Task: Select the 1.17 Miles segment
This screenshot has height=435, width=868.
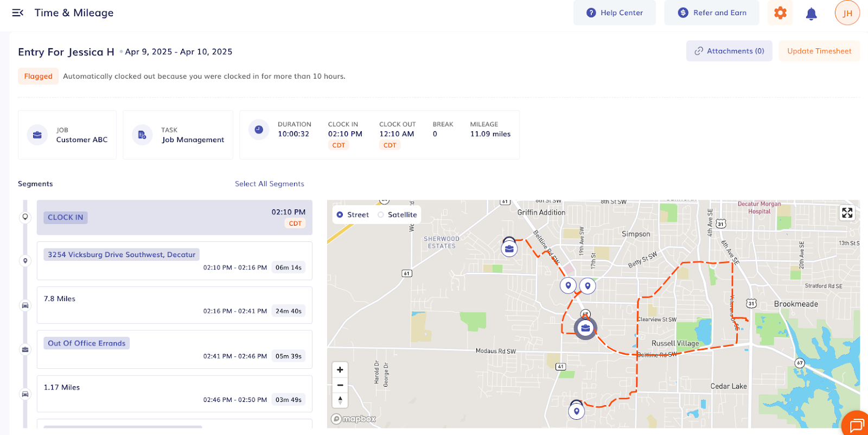Action: pos(175,394)
